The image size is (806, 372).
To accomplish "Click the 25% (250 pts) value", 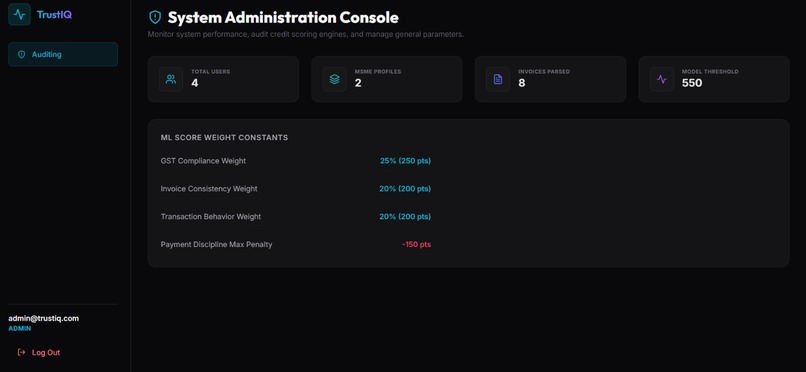I will 406,161.
